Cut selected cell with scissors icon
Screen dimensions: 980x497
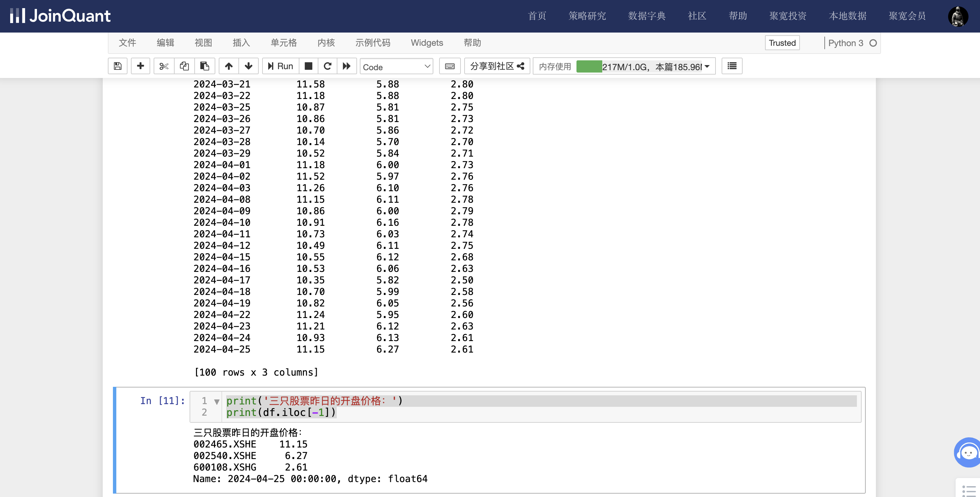tap(164, 66)
